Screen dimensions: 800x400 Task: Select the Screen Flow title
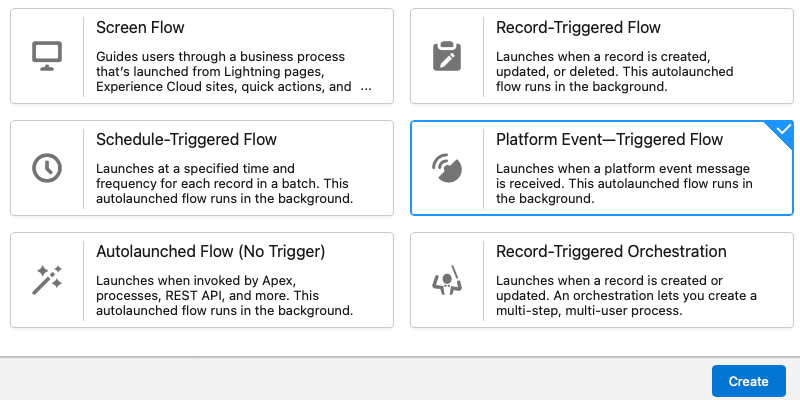coord(140,28)
